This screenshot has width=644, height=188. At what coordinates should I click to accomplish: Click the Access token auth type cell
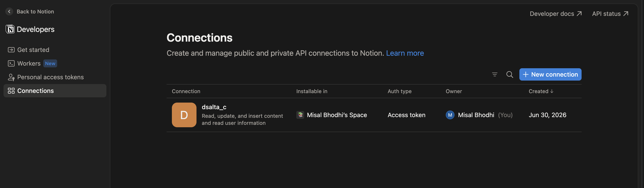(x=406, y=115)
